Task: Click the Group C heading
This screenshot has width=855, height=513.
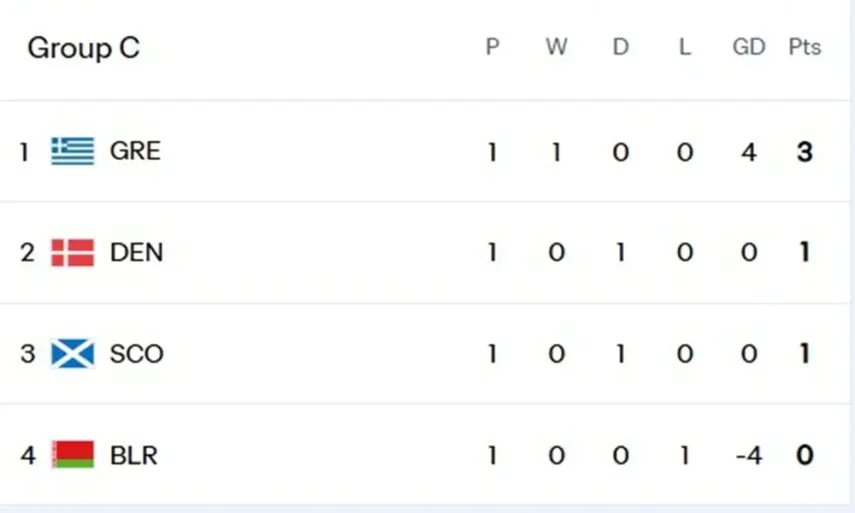Action: [x=83, y=48]
